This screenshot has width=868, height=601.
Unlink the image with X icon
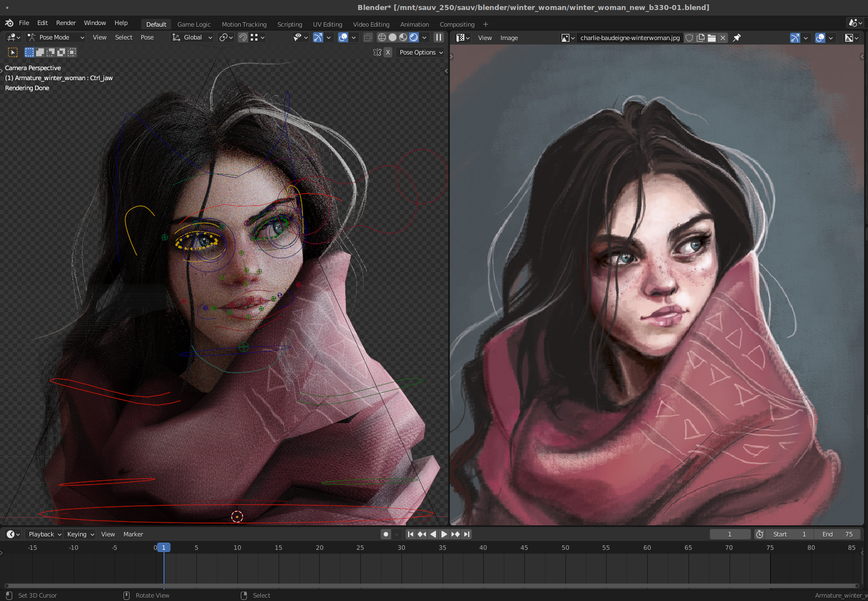[723, 38]
